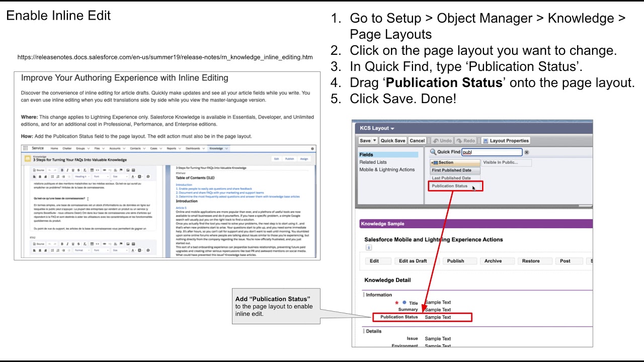Select the Section palette item
This screenshot has height=362, width=644.
455,162
